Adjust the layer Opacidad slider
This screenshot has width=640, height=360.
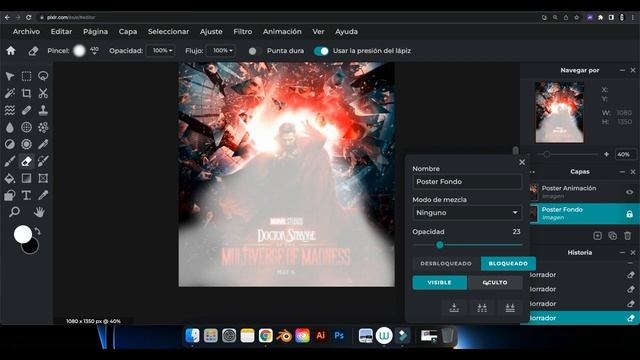tap(467, 245)
